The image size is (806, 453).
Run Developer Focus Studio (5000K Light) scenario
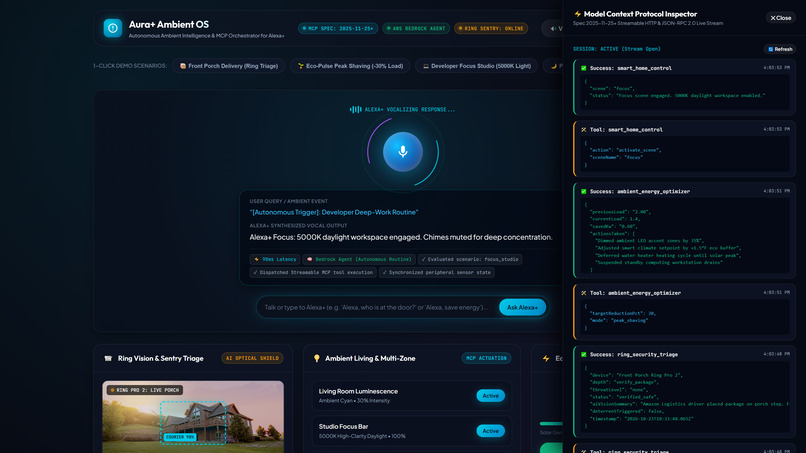pyautogui.click(x=477, y=66)
